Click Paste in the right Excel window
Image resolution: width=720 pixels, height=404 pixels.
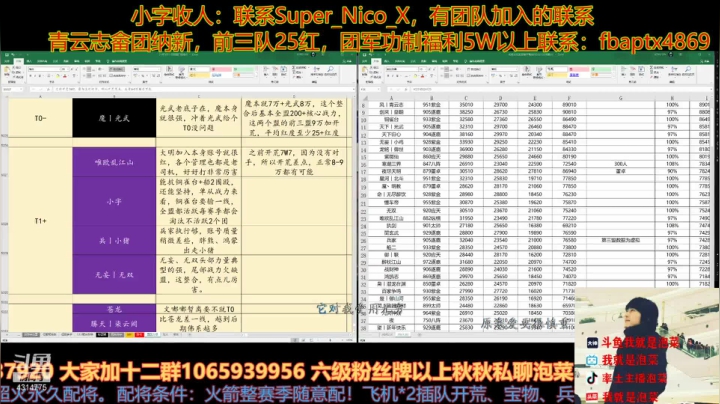click(365, 72)
